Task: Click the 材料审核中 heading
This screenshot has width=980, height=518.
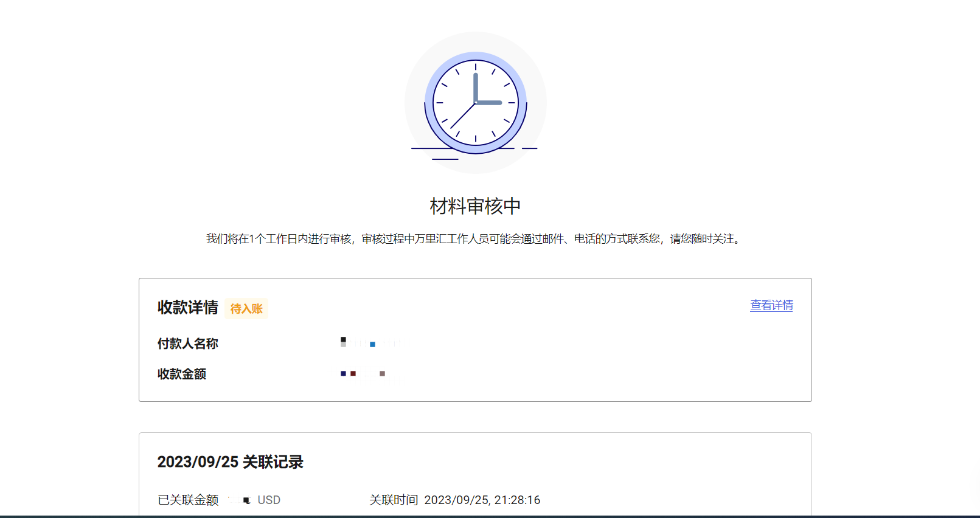Action: click(x=475, y=206)
